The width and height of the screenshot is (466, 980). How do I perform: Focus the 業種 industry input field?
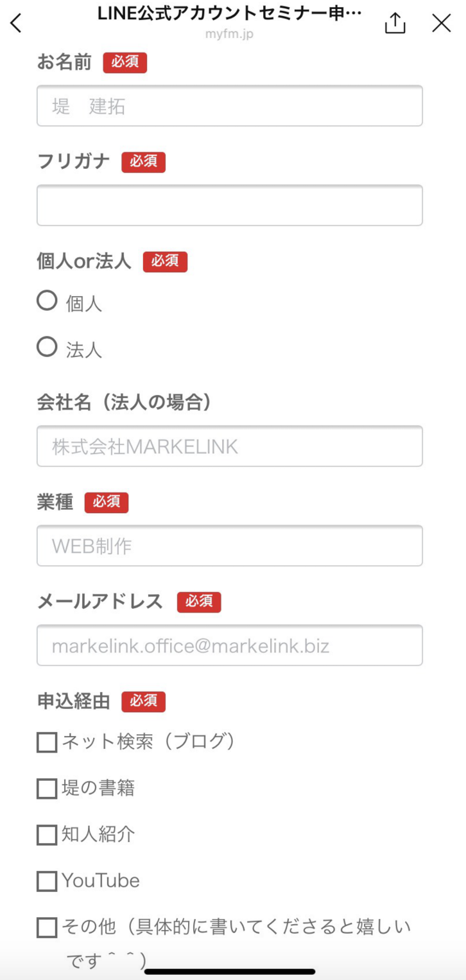[229, 546]
